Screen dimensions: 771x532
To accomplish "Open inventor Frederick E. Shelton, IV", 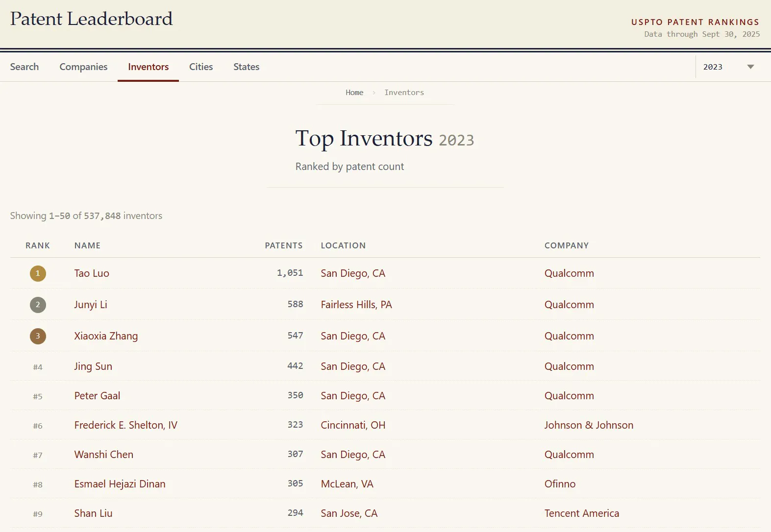I will point(126,425).
